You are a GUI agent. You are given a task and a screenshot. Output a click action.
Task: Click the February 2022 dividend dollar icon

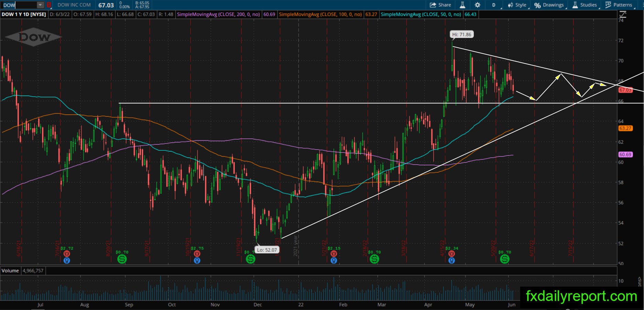374,259
